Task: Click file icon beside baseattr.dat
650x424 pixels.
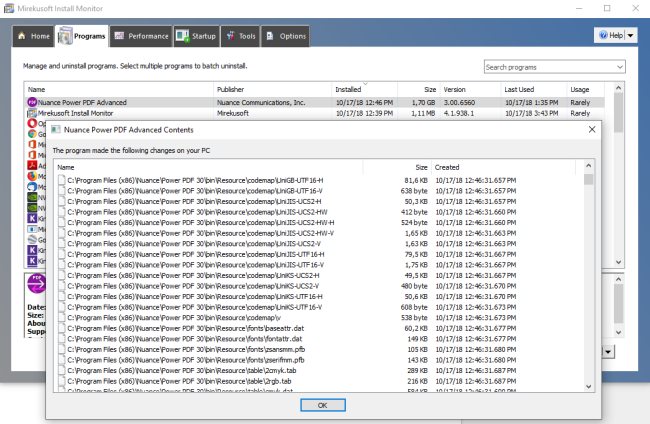Action: [61, 328]
